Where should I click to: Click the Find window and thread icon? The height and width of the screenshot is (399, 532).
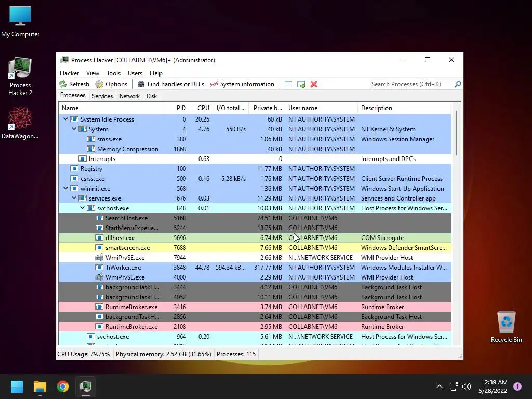tap(301, 84)
